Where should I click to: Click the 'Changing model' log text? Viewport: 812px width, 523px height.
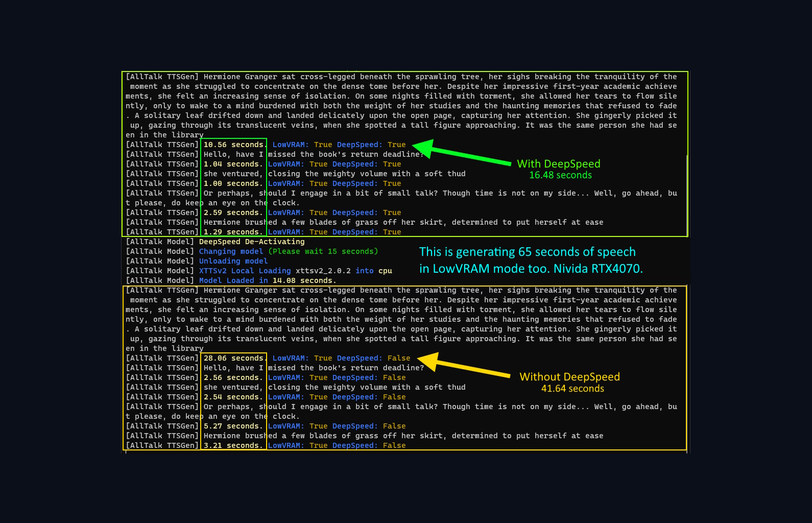point(231,251)
